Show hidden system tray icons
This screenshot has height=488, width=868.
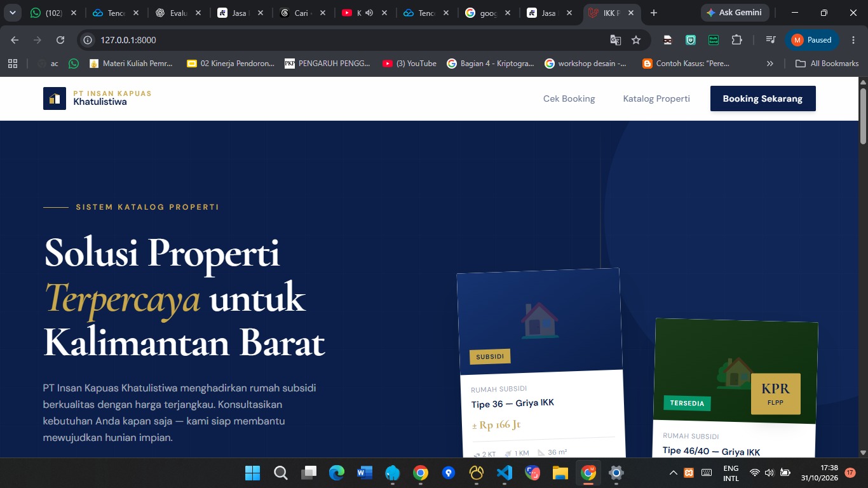click(674, 473)
